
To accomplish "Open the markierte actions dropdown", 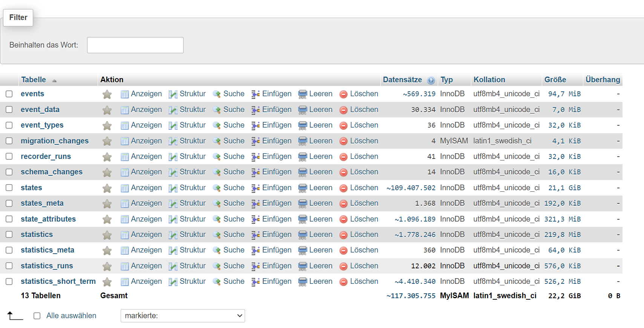I will point(182,316).
